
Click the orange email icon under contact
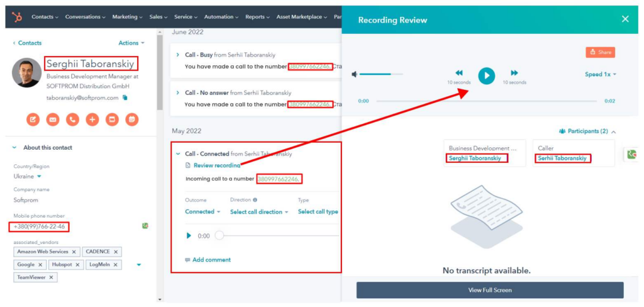(53, 120)
